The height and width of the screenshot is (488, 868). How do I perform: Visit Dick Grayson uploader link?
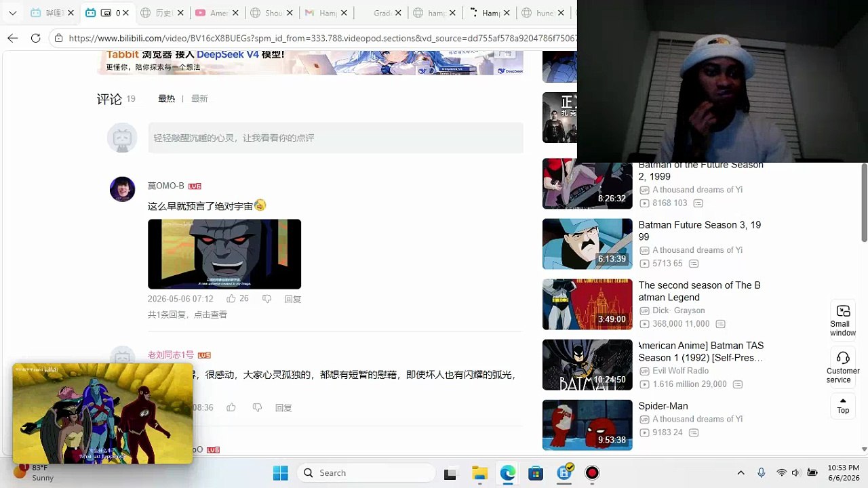coord(678,310)
